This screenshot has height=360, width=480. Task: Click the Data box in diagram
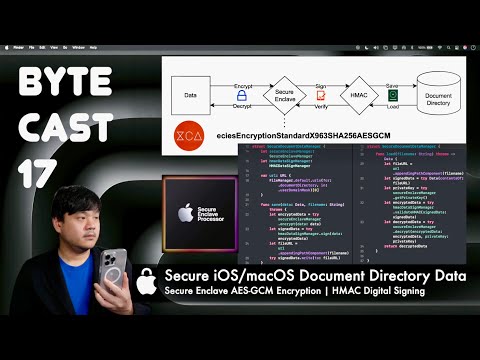pyautogui.click(x=191, y=95)
